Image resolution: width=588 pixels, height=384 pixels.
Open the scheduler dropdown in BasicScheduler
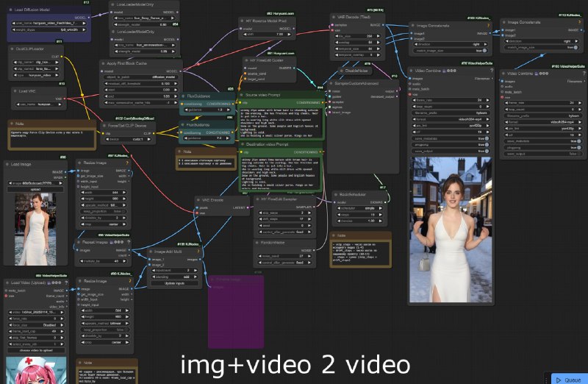[359, 208]
